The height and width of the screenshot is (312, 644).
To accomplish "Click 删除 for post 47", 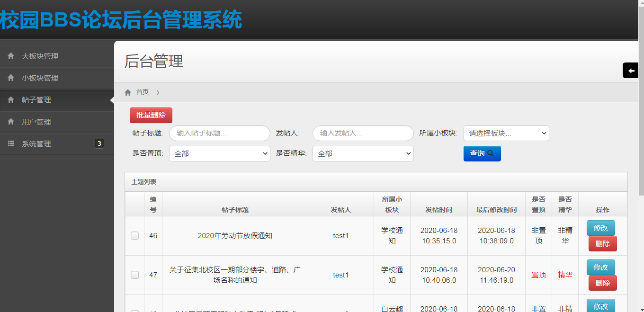I will [603, 283].
